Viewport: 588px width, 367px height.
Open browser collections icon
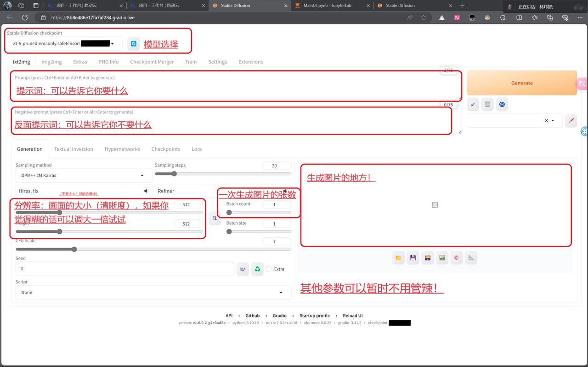click(550, 17)
